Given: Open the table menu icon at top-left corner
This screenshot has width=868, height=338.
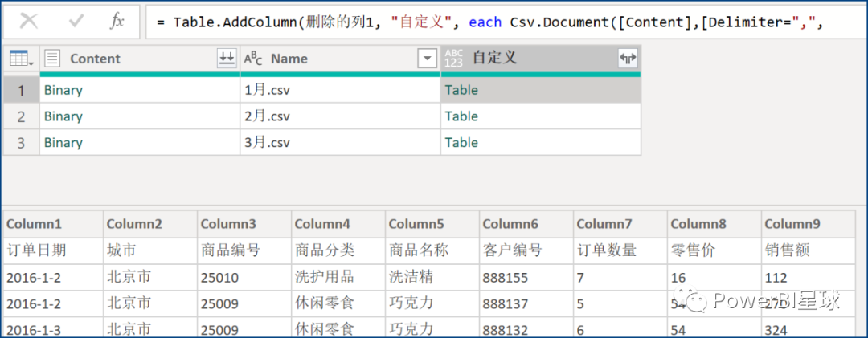Looking at the screenshot, I should coord(21,58).
